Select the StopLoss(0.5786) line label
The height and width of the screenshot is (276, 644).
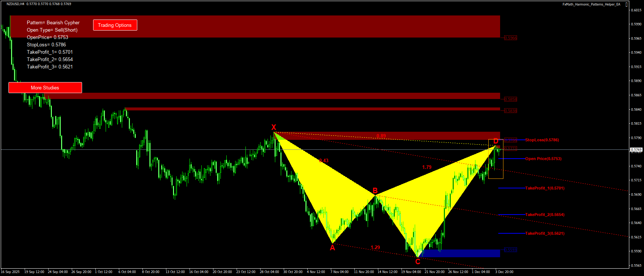(x=542, y=140)
